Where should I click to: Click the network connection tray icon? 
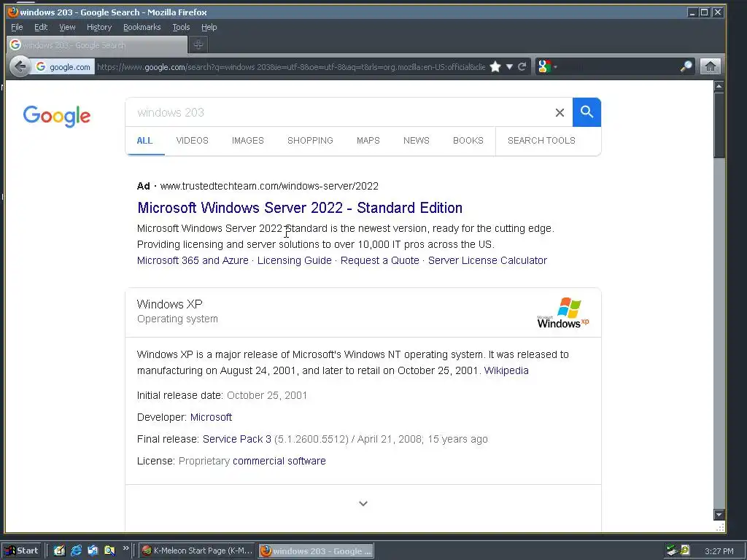pyautogui.click(x=672, y=551)
